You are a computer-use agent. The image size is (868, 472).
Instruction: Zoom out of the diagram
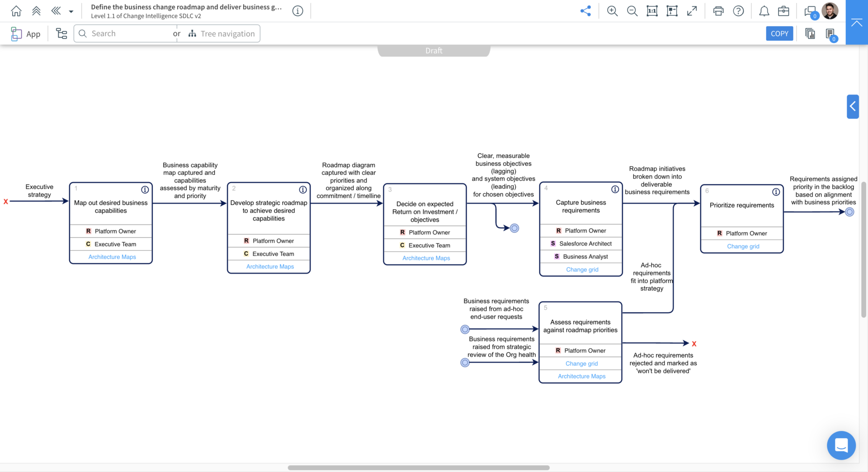pos(632,10)
